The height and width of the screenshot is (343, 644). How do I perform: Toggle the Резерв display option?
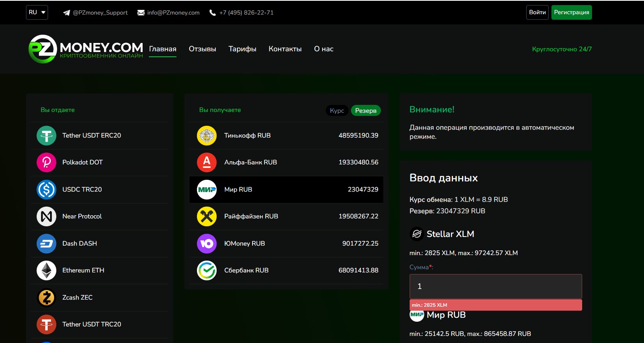[x=366, y=111]
